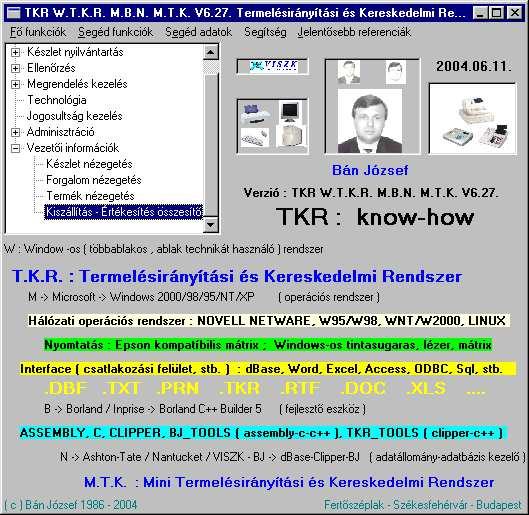The height and width of the screenshot is (515, 529).
Task: Minimize the TKR window
Action: point(479,13)
